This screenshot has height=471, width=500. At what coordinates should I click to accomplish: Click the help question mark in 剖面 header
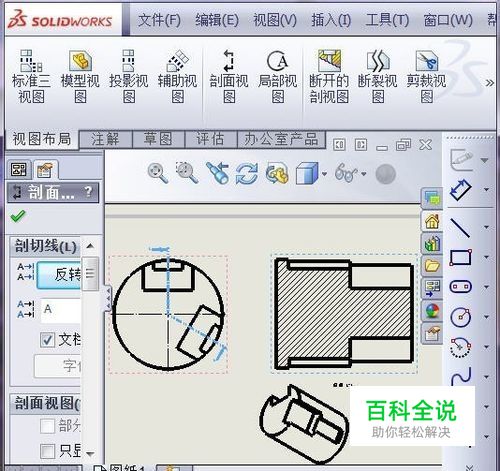coord(88,192)
